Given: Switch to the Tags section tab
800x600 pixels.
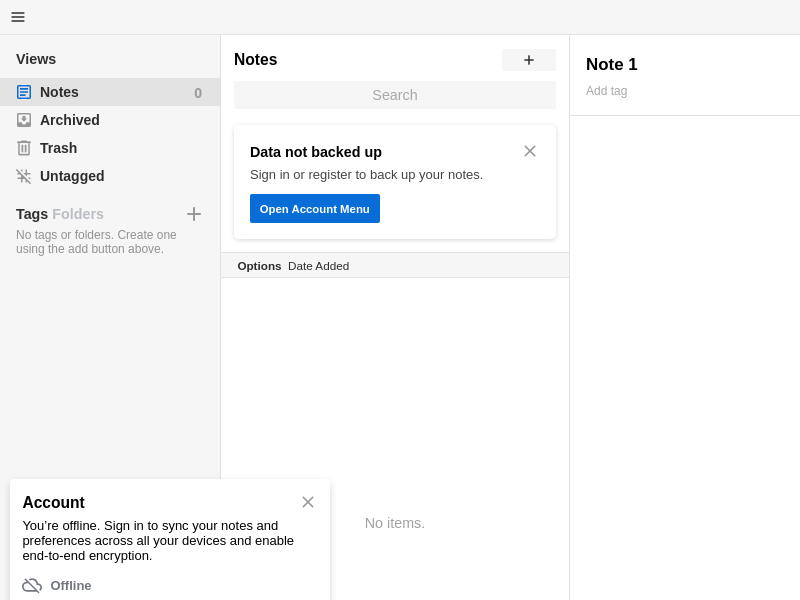Looking at the screenshot, I should [x=32, y=214].
